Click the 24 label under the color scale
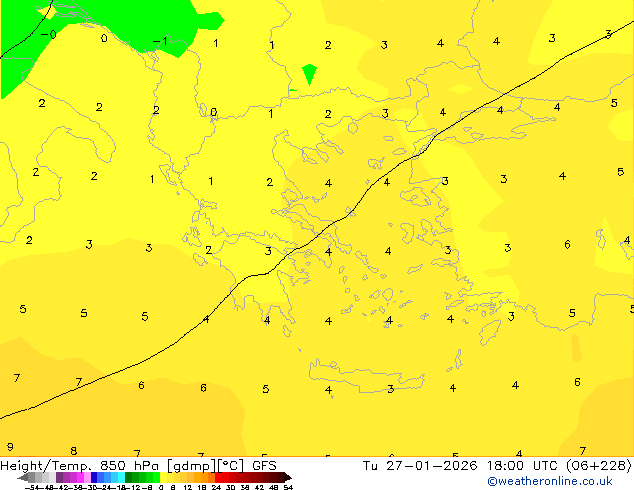The width and height of the screenshot is (634, 490). (x=216, y=487)
